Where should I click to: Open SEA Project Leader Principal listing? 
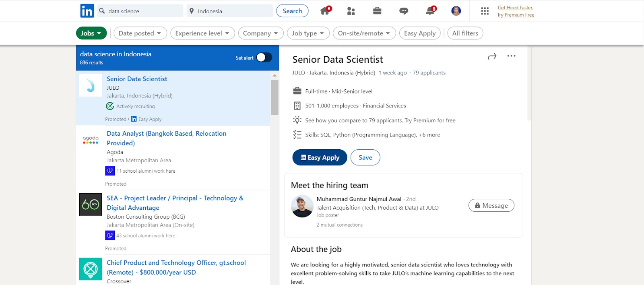(x=175, y=203)
